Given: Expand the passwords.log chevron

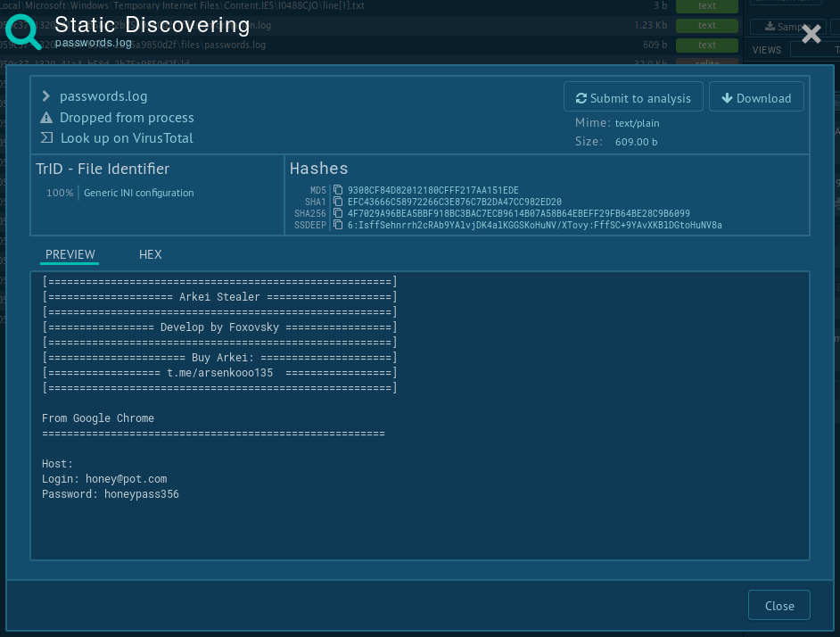Looking at the screenshot, I should 46,96.
